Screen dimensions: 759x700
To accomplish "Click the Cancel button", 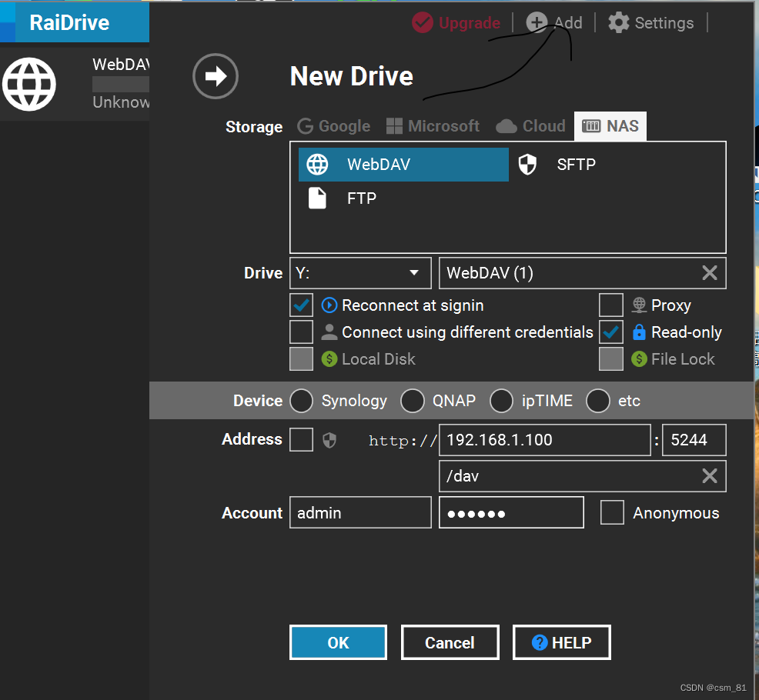I will tap(450, 643).
